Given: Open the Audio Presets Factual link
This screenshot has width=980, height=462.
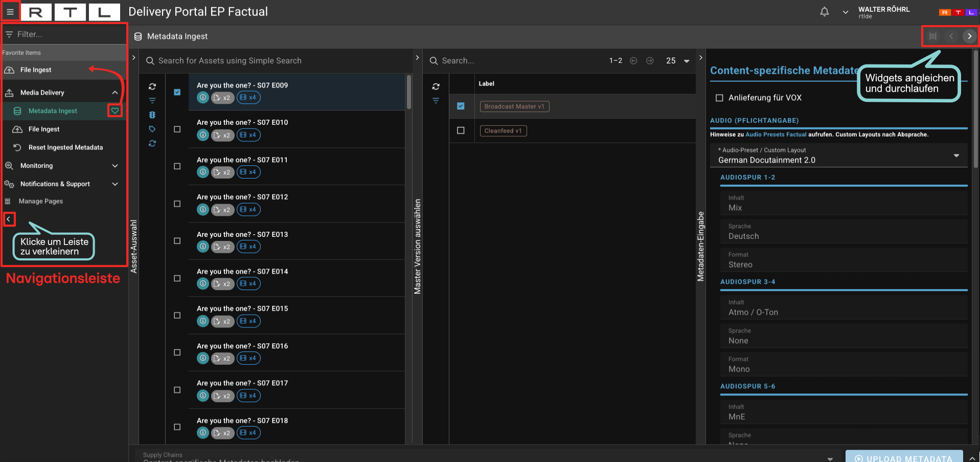Looking at the screenshot, I should tap(776, 135).
